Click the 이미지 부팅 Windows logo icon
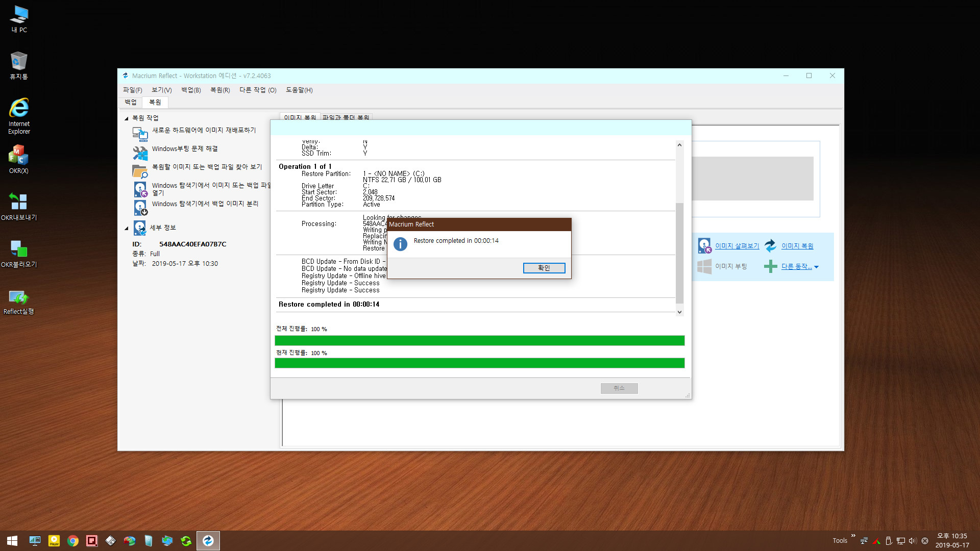 click(x=704, y=266)
